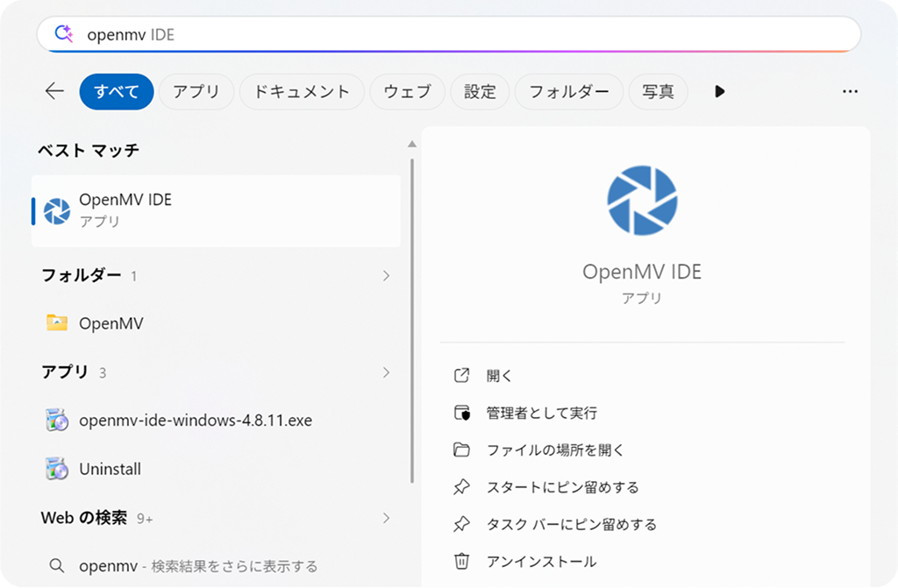Expand the Web の検索 section chevron
The image size is (898, 588).
point(386,518)
